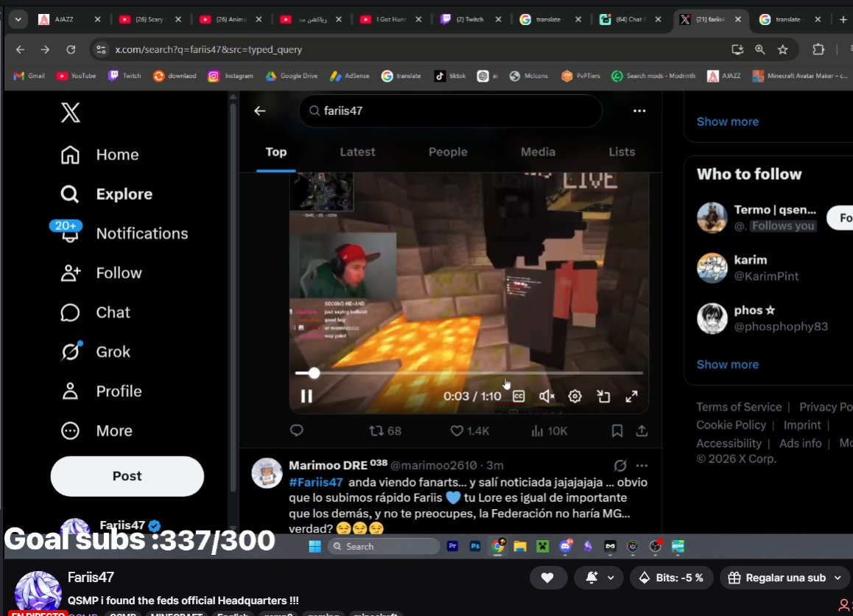
Task: View analytics of 10K views post
Action: (x=550, y=431)
